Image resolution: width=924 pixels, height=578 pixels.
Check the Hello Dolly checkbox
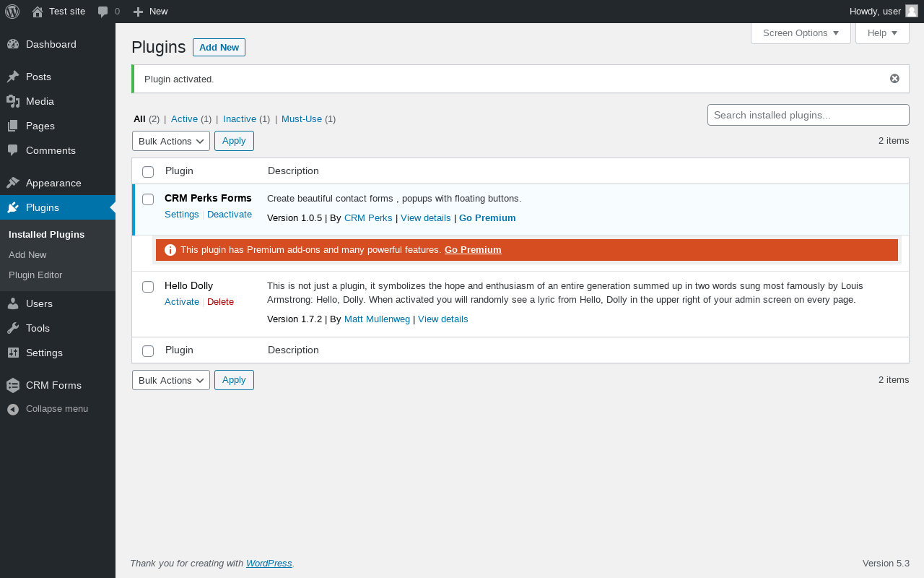click(148, 287)
